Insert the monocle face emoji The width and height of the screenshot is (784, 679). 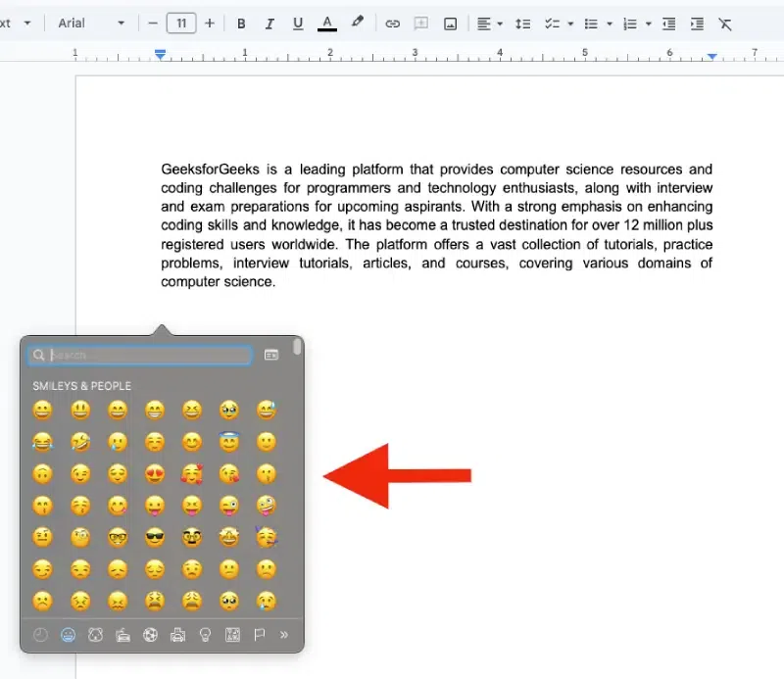click(x=80, y=538)
